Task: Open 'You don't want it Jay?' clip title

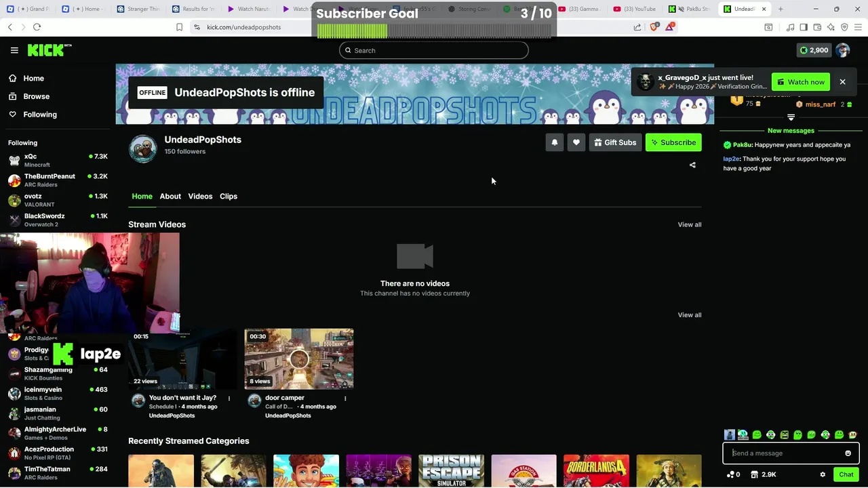Action: (182, 398)
